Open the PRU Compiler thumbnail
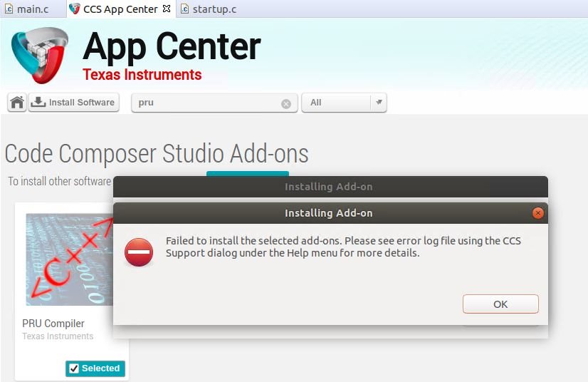 tap(69, 259)
